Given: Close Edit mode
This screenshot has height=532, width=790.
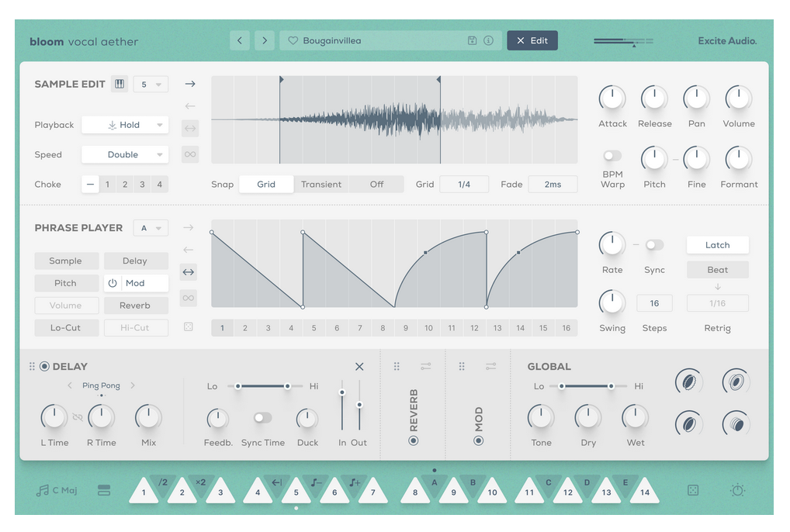Looking at the screenshot, I should [532, 41].
